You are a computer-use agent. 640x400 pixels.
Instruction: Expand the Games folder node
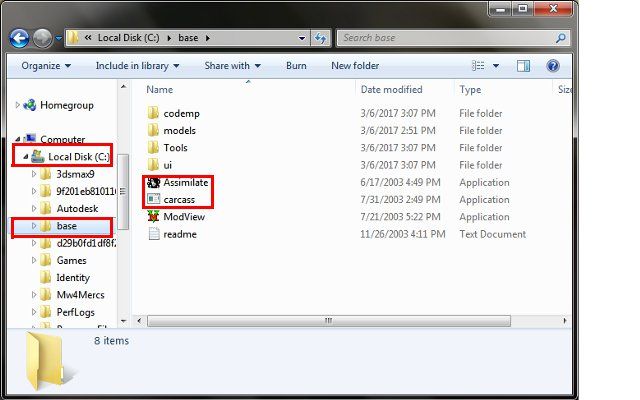[x=34, y=260]
